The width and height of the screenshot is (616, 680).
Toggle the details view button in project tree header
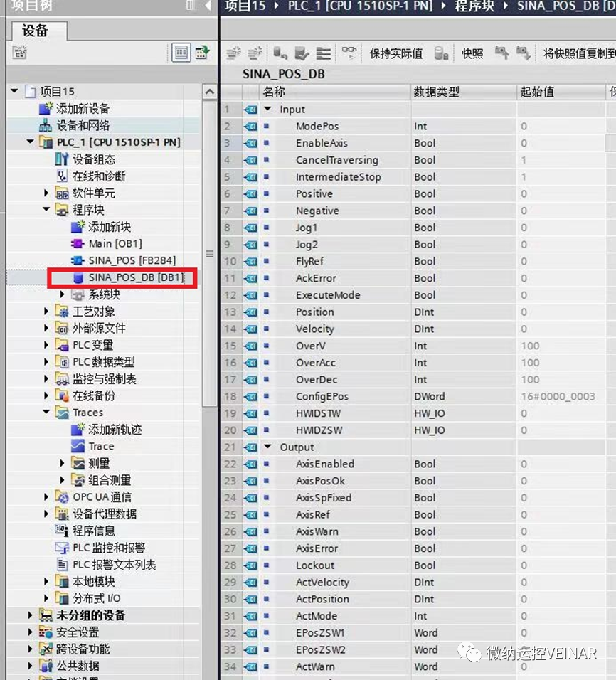[181, 53]
